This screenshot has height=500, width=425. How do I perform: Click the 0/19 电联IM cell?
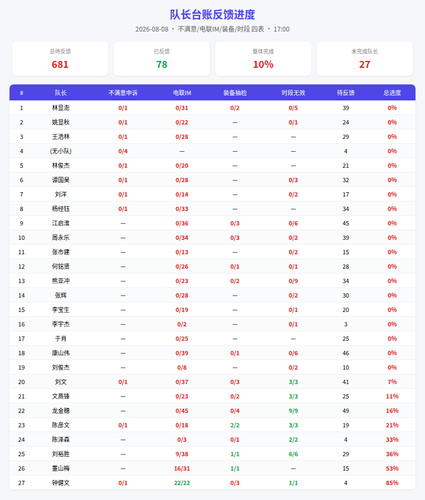click(x=182, y=310)
